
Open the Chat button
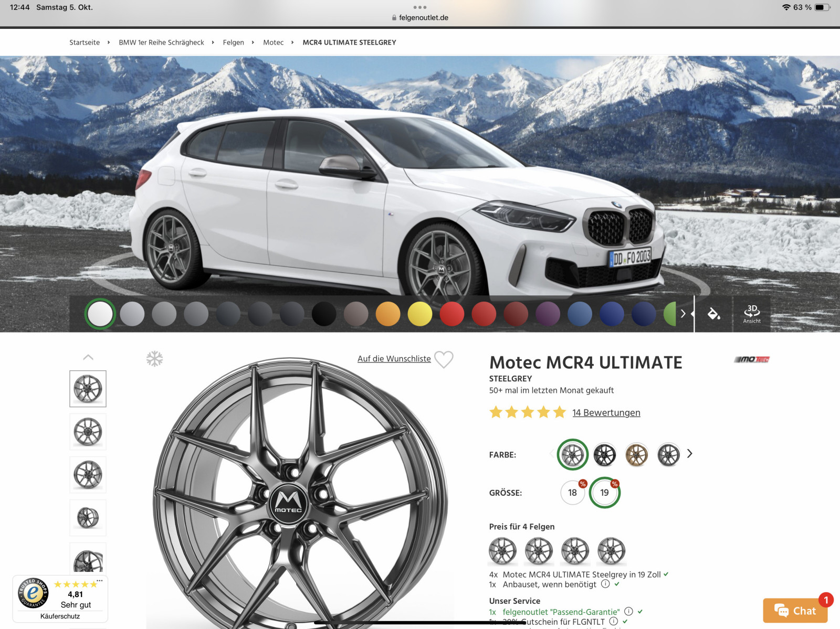(x=795, y=611)
